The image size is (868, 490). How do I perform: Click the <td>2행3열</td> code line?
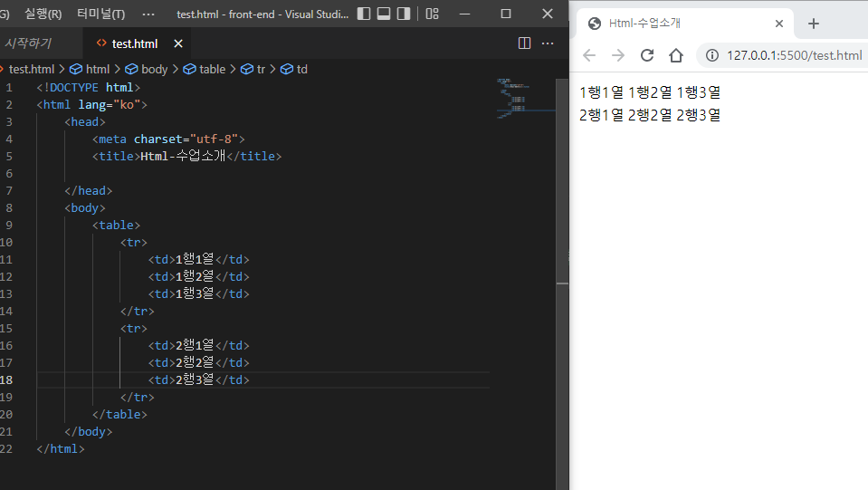(x=199, y=380)
